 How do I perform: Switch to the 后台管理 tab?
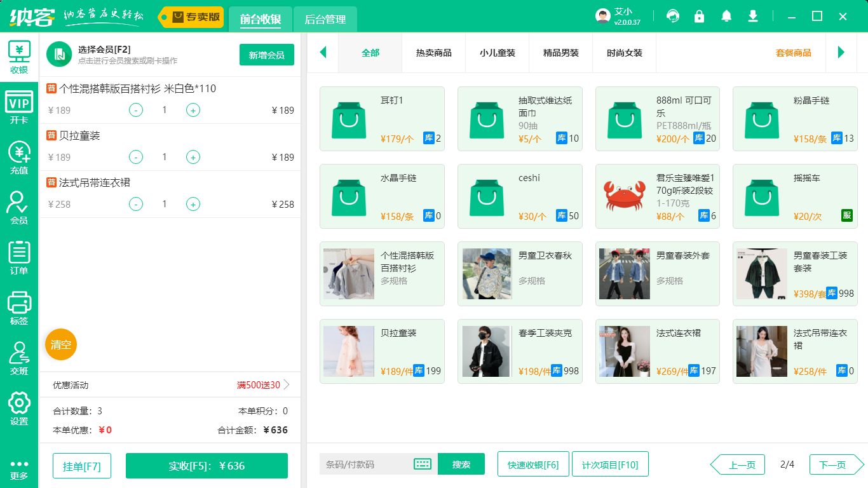tap(324, 20)
